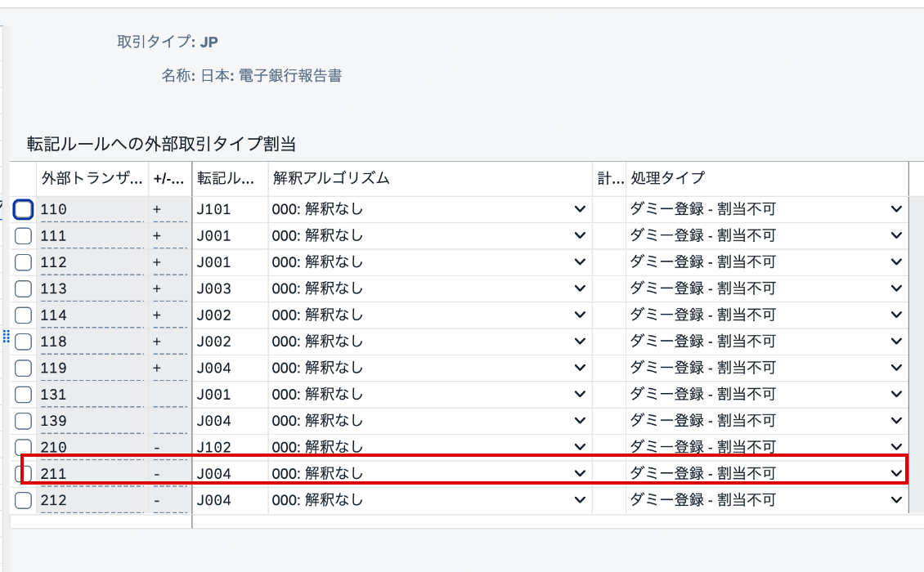Click the sign cell of row 111
Image resolution: width=924 pixels, height=572 pixels.
point(170,235)
